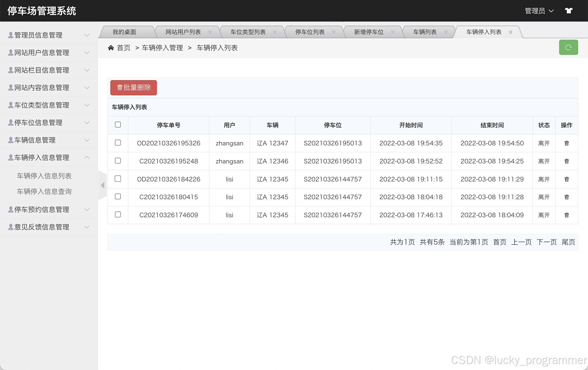
Task: Click the 下一页 pagination link
Action: tap(547, 242)
